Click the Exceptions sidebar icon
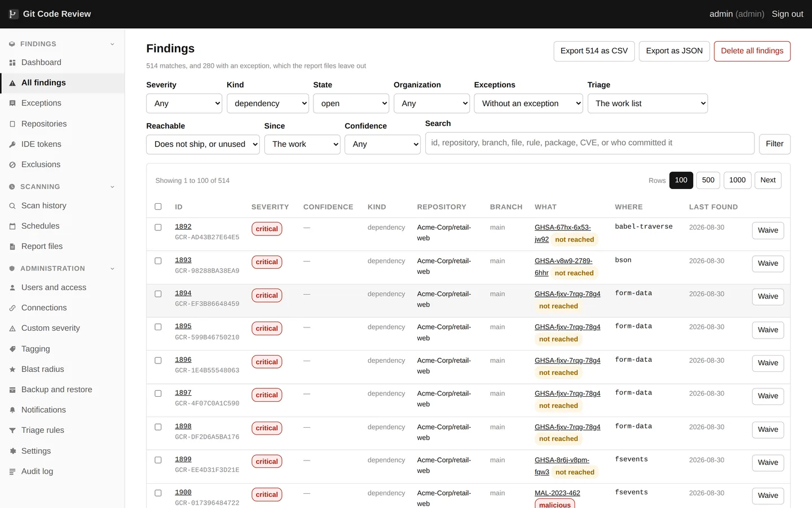Screen dimensions: 812x508 coord(12,103)
